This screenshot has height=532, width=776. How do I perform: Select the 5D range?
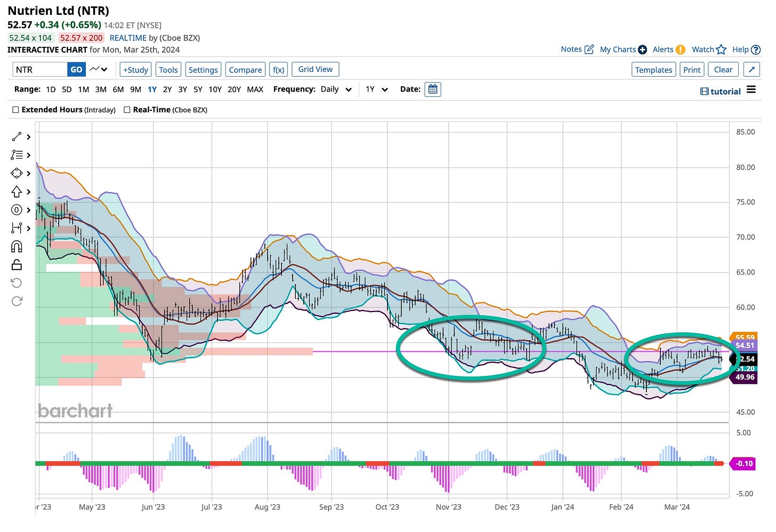[x=67, y=89]
